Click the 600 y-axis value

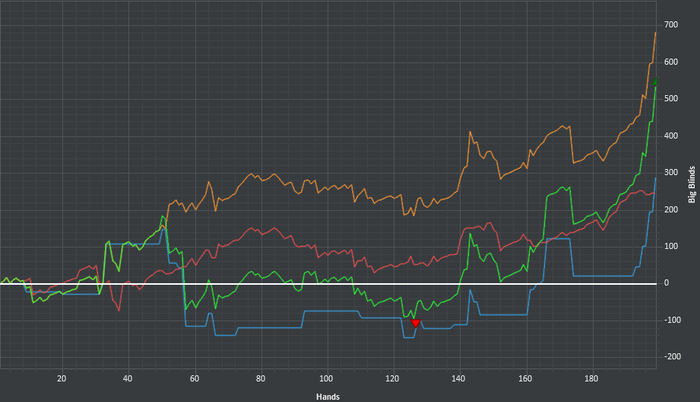671,62
